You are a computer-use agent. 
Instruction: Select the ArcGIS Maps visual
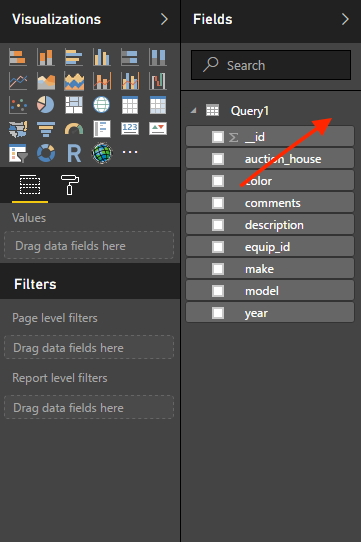coord(102,153)
